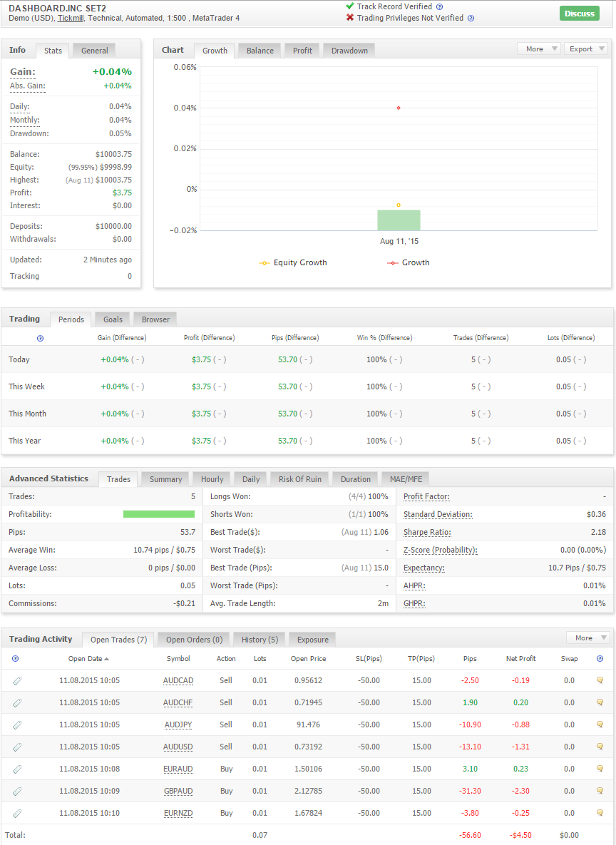The width and height of the screenshot is (616, 845).
Task: Open MAE/MFE tab
Action: click(x=405, y=479)
